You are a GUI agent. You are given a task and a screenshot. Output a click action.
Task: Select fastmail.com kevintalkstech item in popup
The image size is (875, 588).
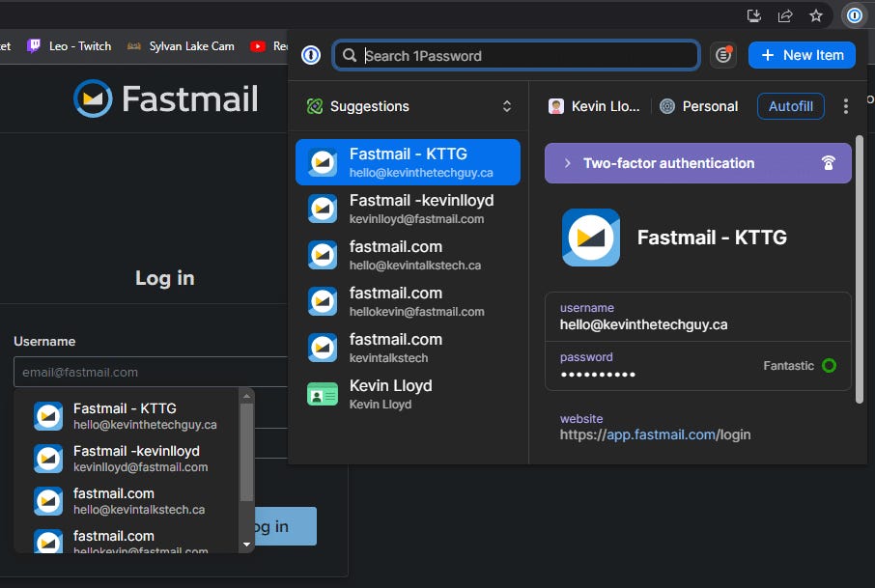(408, 348)
